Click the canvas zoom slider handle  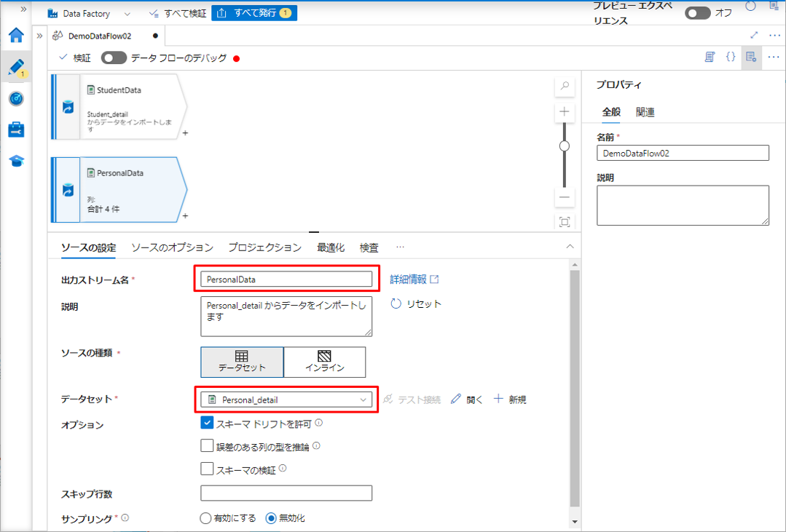pos(565,146)
